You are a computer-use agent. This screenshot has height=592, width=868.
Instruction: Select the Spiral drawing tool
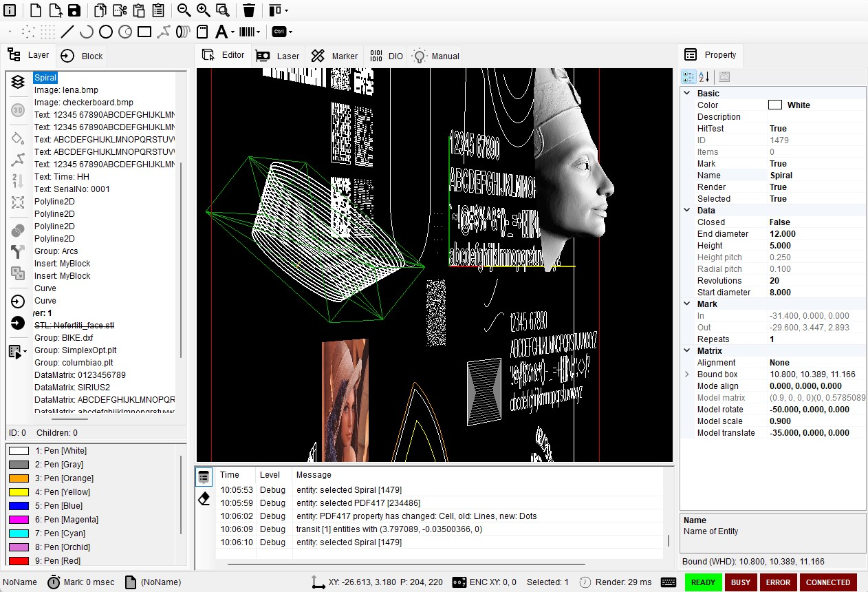[x=183, y=32]
